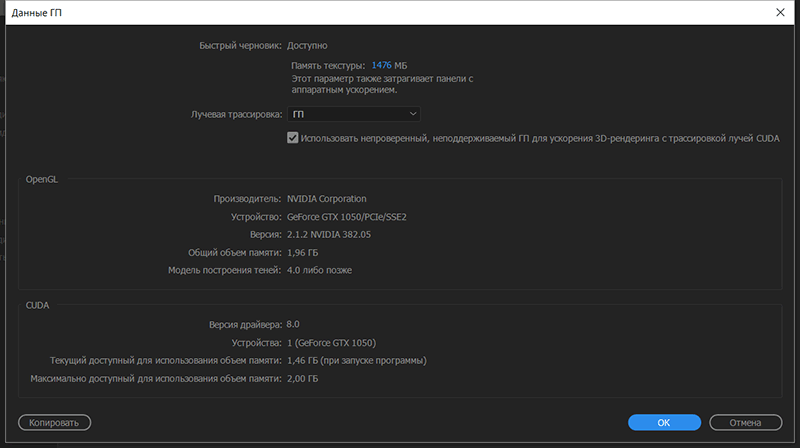Image resolution: width=800 pixels, height=448 pixels.
Task: Open the Лучевая трассировка dropdown
Action: click(354, 114)
